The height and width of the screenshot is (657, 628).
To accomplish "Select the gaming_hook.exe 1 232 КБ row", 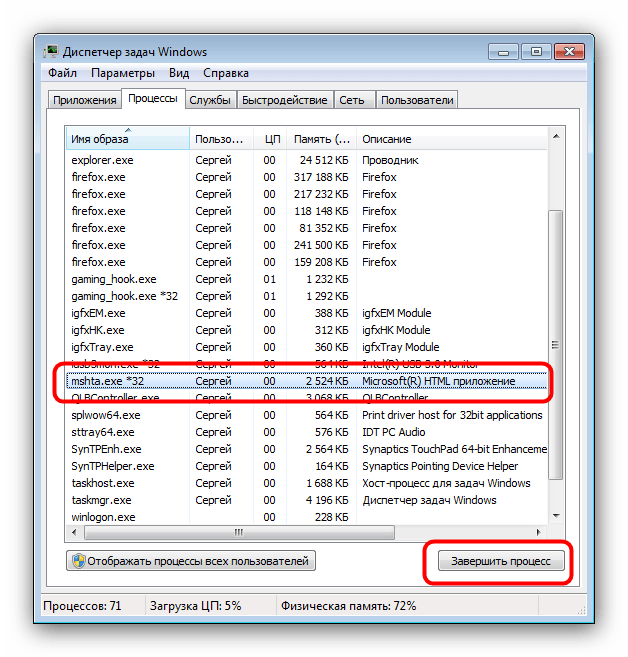I will point(306,279).
